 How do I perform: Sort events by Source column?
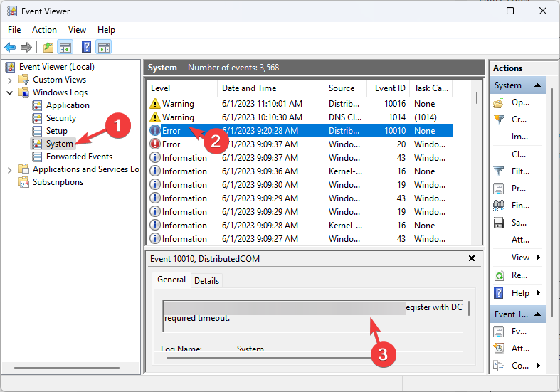click(x=345, y=88)
